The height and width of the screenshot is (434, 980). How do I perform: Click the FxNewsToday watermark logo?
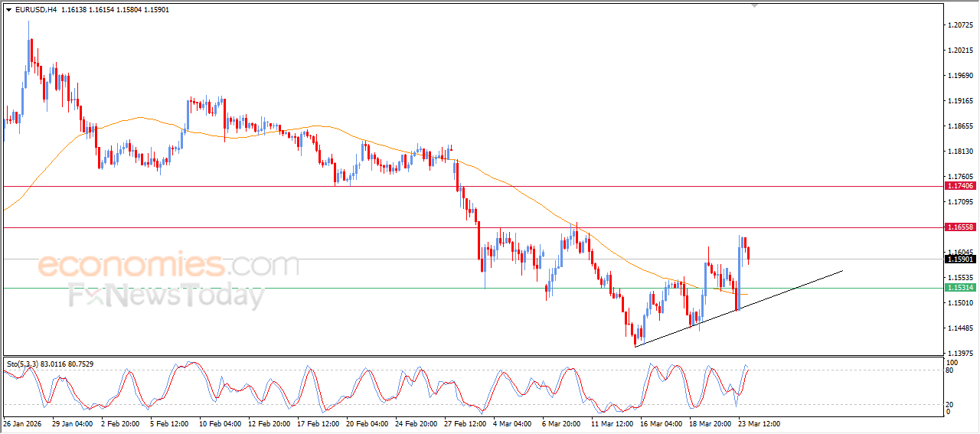click(x=167, y=295)
